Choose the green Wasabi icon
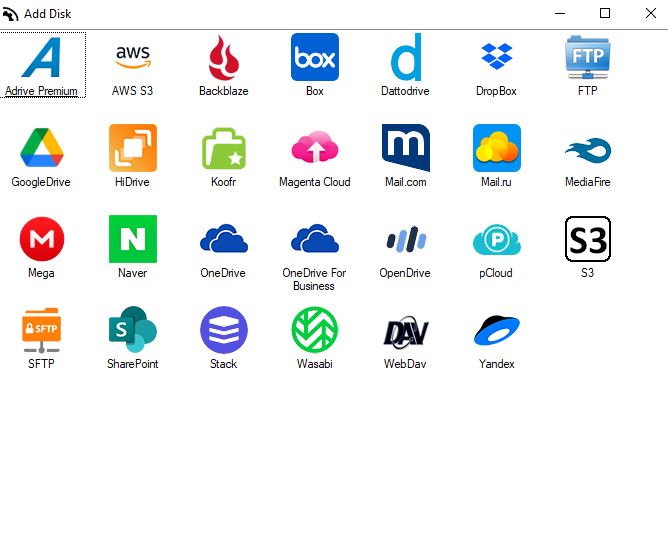The image size is (668, 544). click(x=315, y=330)
